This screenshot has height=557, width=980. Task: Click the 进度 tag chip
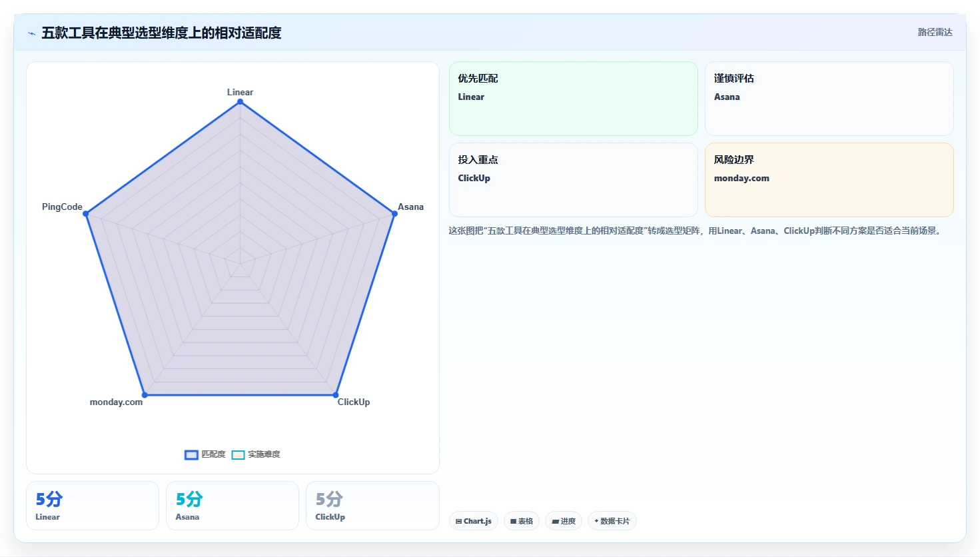564,521
